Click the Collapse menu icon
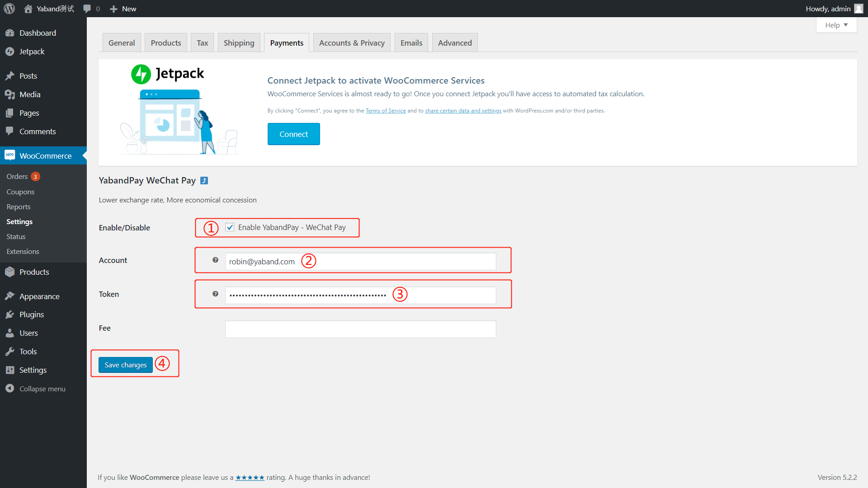The height and width of the screenshot is (488, 868). click(x=10, y=389)
